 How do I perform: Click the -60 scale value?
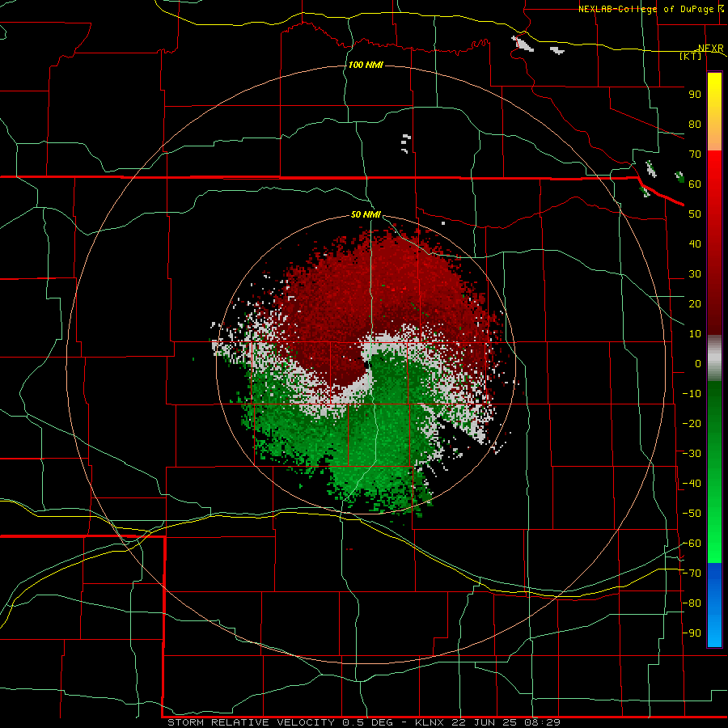(692, 544)
